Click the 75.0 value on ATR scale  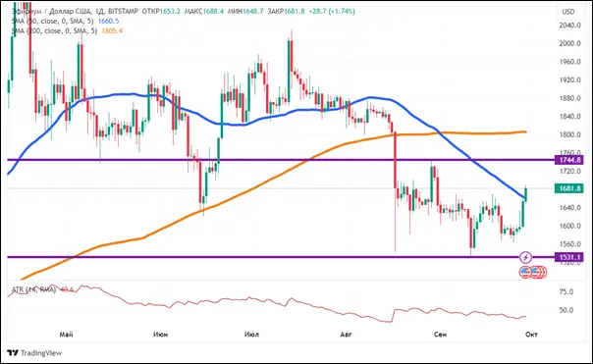point(566,291)
